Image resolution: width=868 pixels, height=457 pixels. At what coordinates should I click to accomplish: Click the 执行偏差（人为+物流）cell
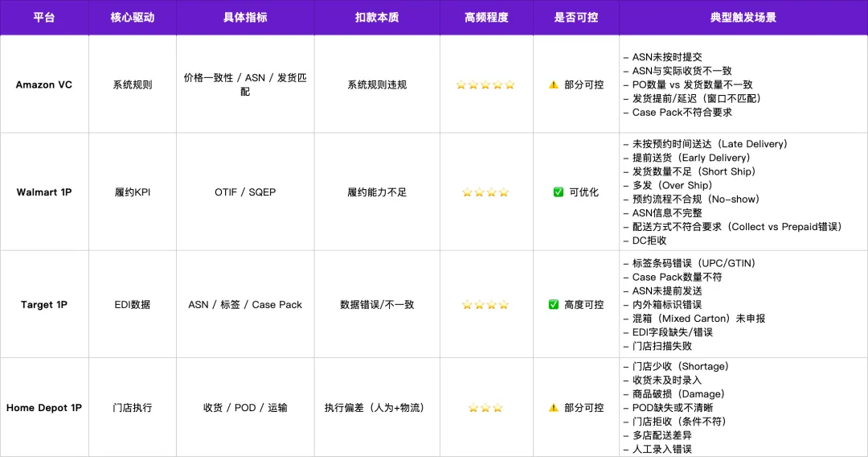point(377,408)
